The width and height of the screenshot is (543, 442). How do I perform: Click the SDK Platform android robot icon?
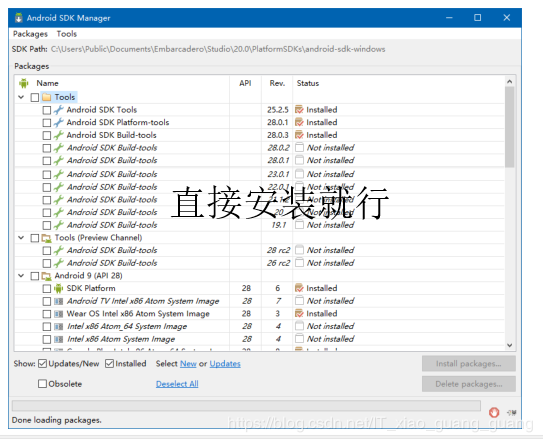[x=59, y=288]
